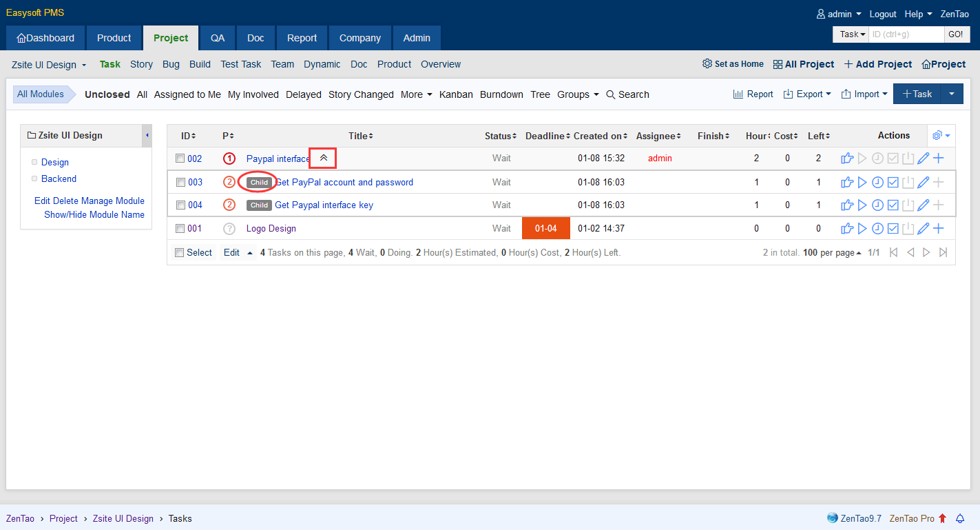Image resolution: width=980 pixels, height=530 pixels.
Task: Toggle the Select all checkbox
Action: tap(180, 253)
